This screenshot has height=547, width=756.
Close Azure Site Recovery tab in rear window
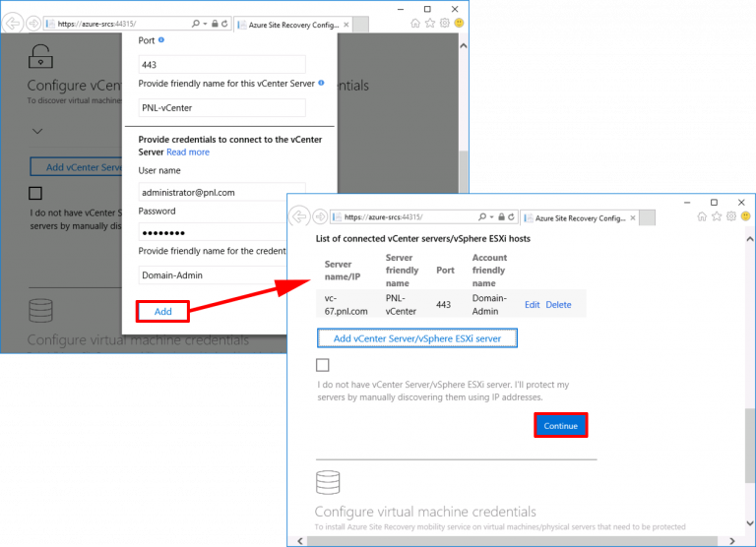[x=346, y=24]
